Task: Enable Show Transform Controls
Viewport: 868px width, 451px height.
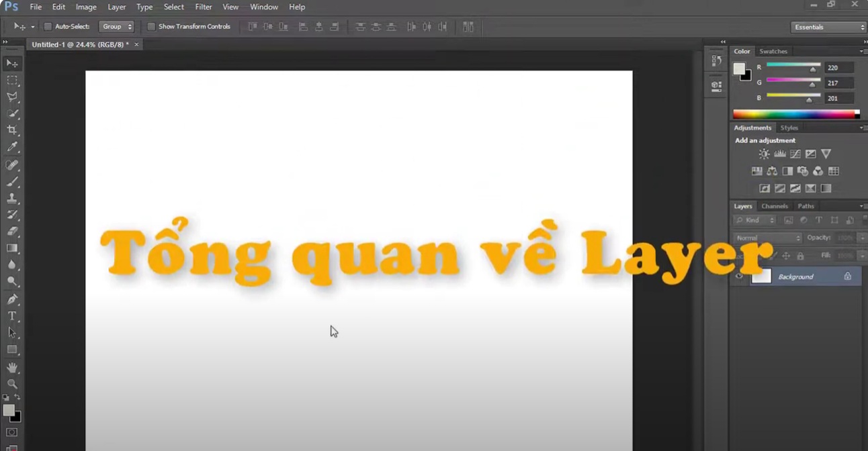Action: (151, 26)
